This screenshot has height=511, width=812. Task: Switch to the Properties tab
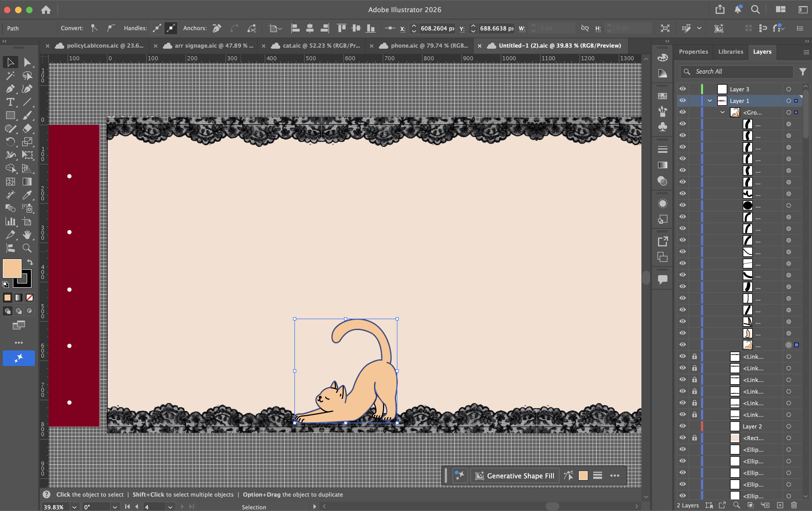[x=693, y=51]
